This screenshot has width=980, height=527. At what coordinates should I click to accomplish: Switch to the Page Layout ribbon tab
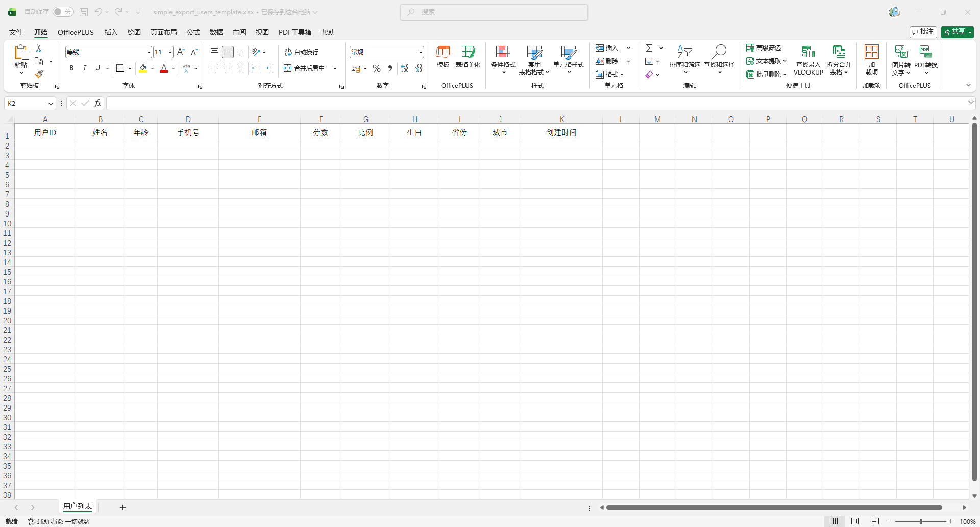point(163,32)
